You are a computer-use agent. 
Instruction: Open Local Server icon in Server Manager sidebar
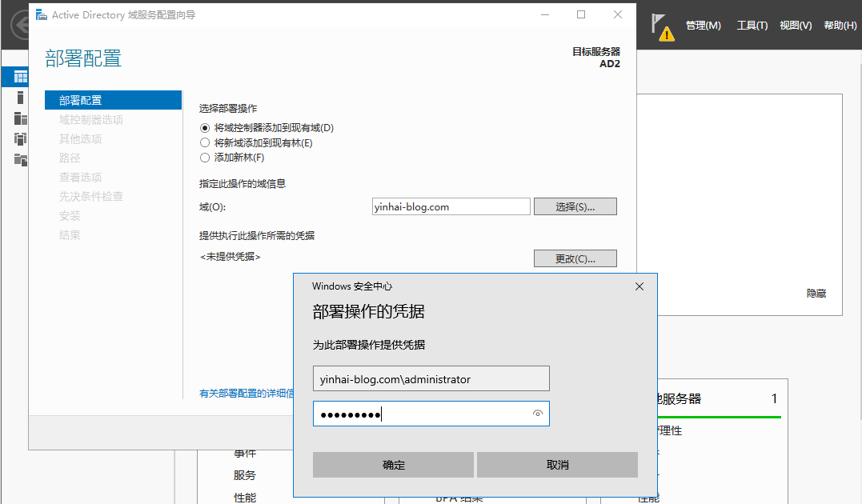pyautogui.click(x=20, y=98)
